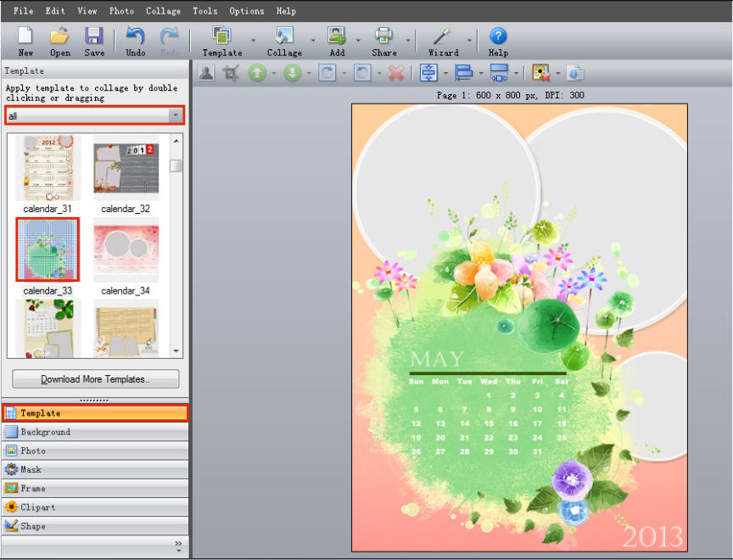
Task: Click the template list scrollbar down arrow
Action: [x=176, y=350]
